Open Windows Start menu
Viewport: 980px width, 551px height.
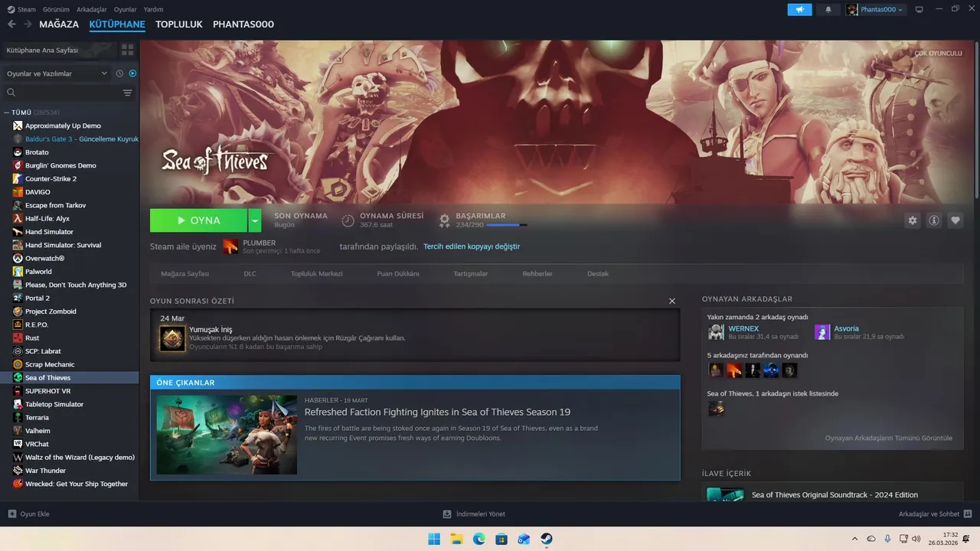(x=434, y=539)
